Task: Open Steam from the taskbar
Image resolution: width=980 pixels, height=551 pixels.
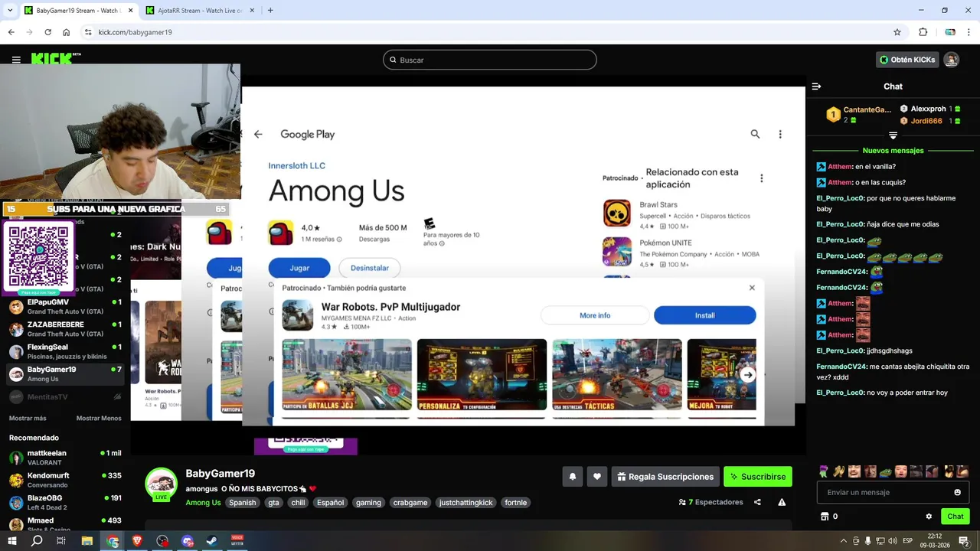Action: point(212,541)
